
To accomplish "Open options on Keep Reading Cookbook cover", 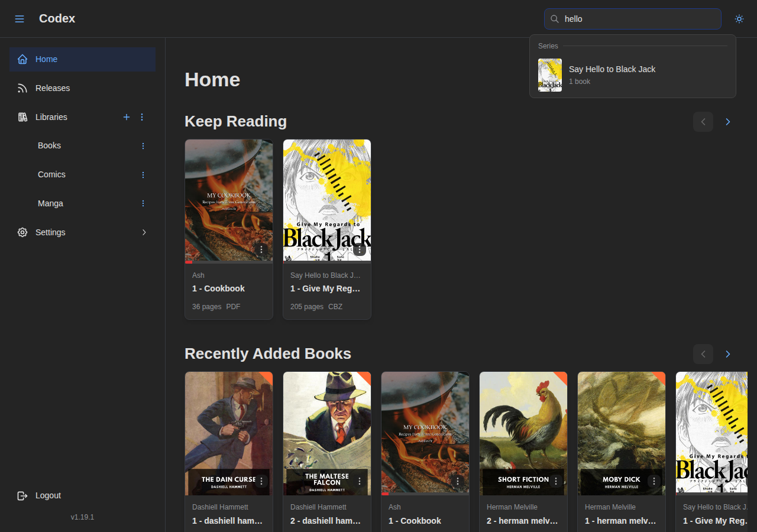I will point(261,249).
